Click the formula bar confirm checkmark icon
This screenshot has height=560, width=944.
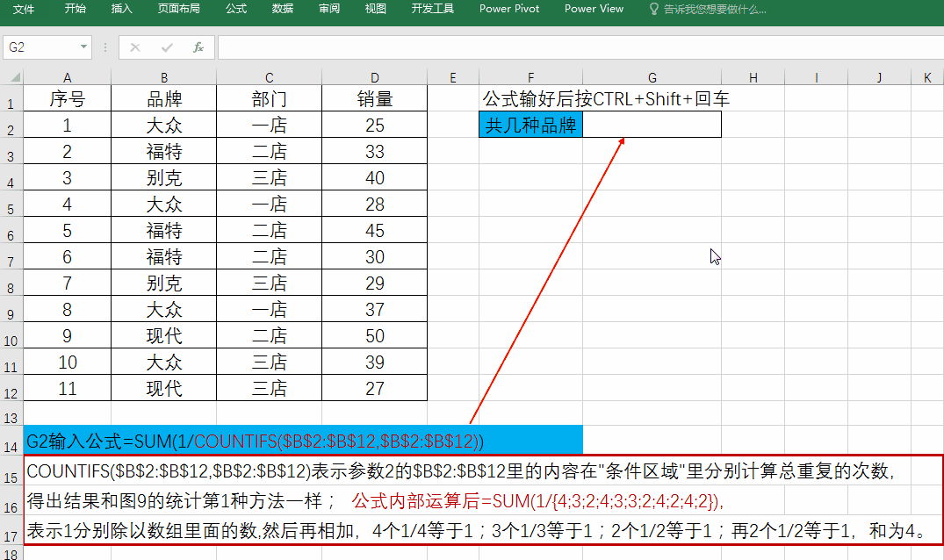click(167, 47)
